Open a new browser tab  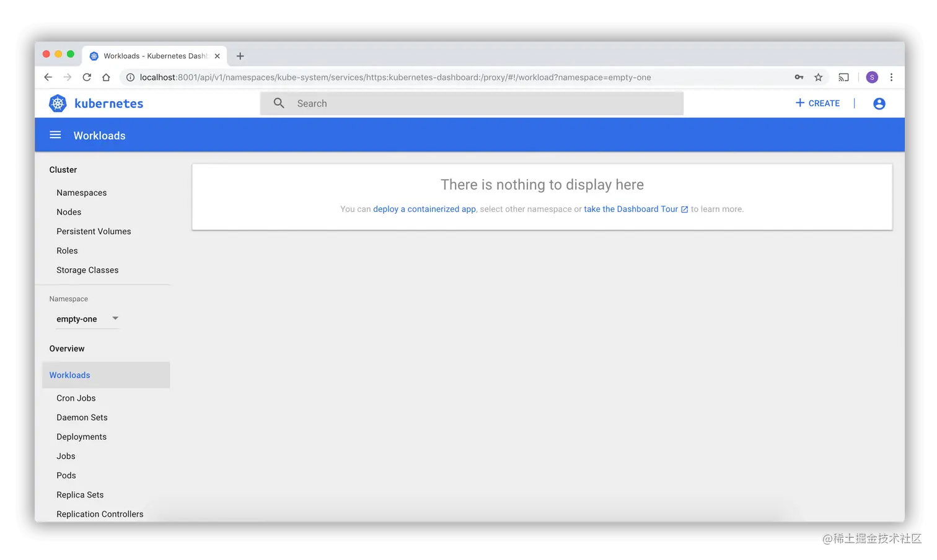click(x=240, y=56)
